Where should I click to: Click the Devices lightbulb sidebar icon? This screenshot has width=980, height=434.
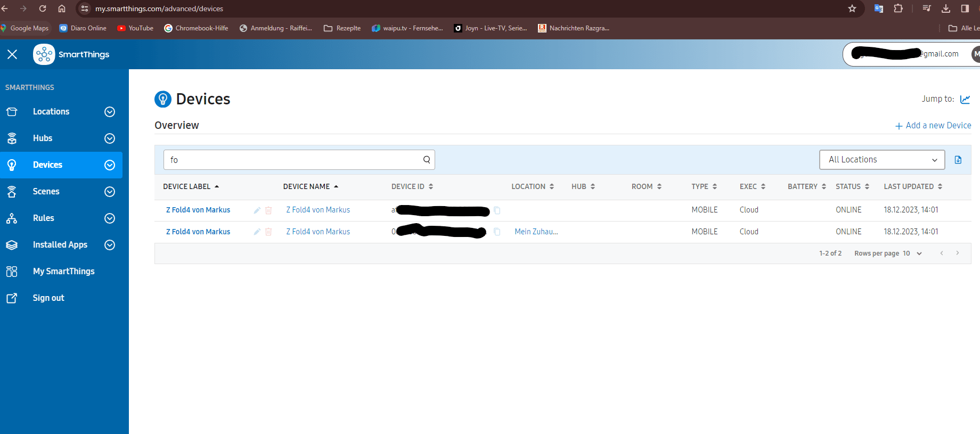click(12, 165)
